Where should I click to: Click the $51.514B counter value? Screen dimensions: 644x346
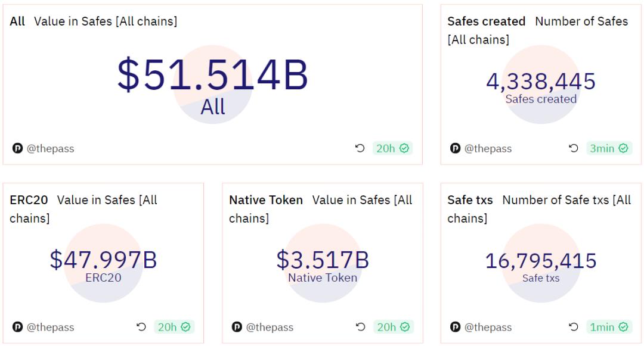click(212, 75)
